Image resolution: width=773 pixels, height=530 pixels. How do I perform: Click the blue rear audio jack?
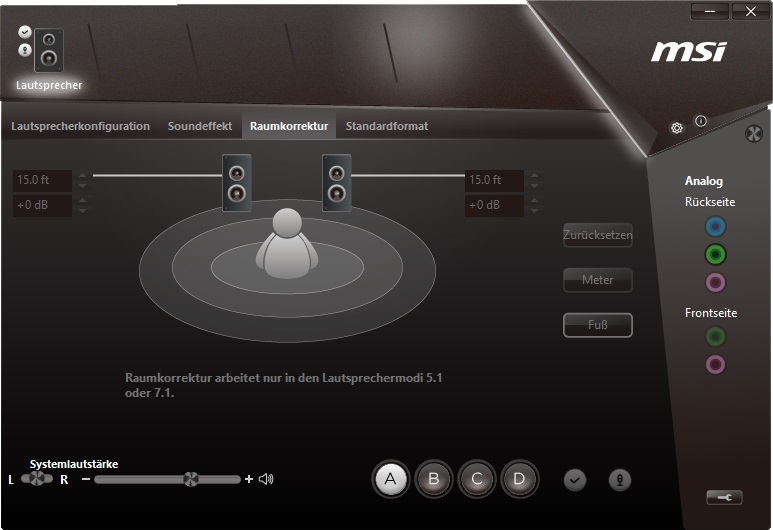[715, 227]
